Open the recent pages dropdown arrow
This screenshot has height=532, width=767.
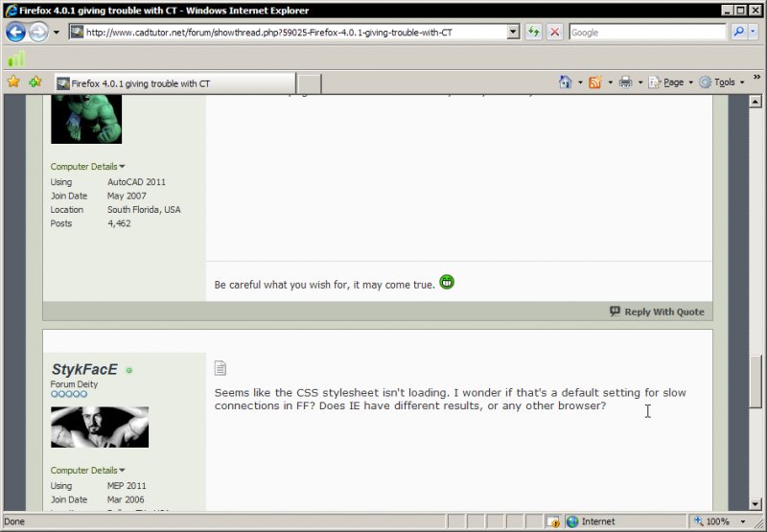(57, 33)
